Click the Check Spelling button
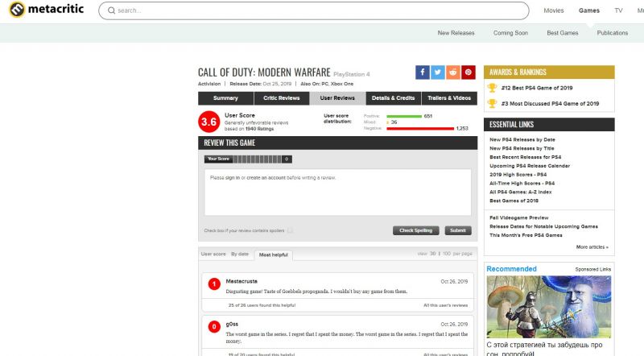The width and height of the screenshot is (644, 356). tap(415, 230)
